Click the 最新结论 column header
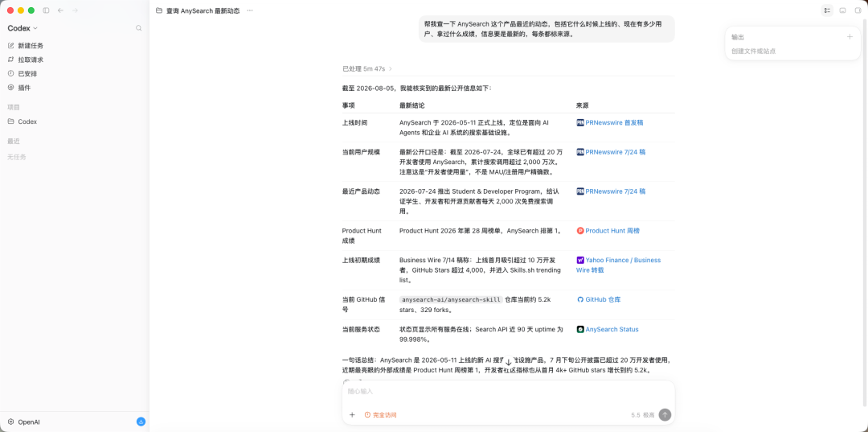The width and height of the screenshot is (868, 432). tap(411, 105)
